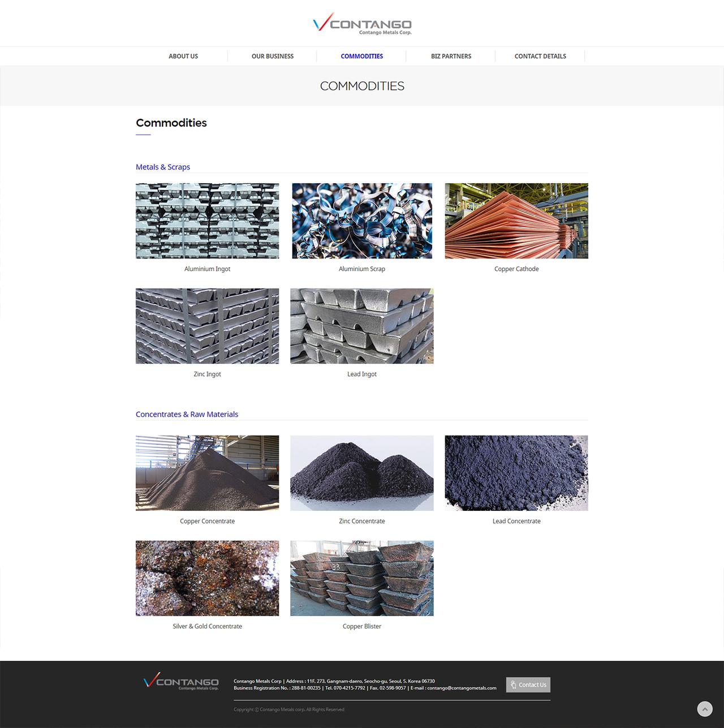Image resolution: width=724 pixels, height=728 pixels.
Task: Open the Zinc Concentrate thumbnail
Action: [x=362, y=473]
